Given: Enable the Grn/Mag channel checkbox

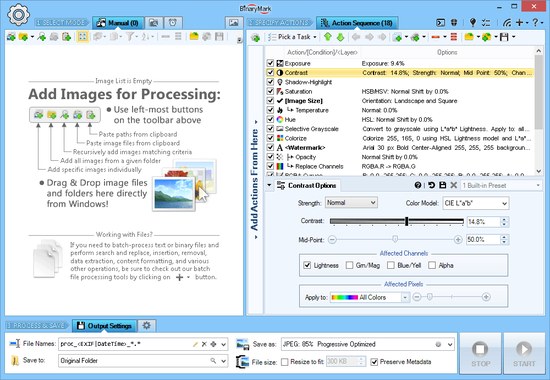Looking at the screenshot, I should 349,265.
